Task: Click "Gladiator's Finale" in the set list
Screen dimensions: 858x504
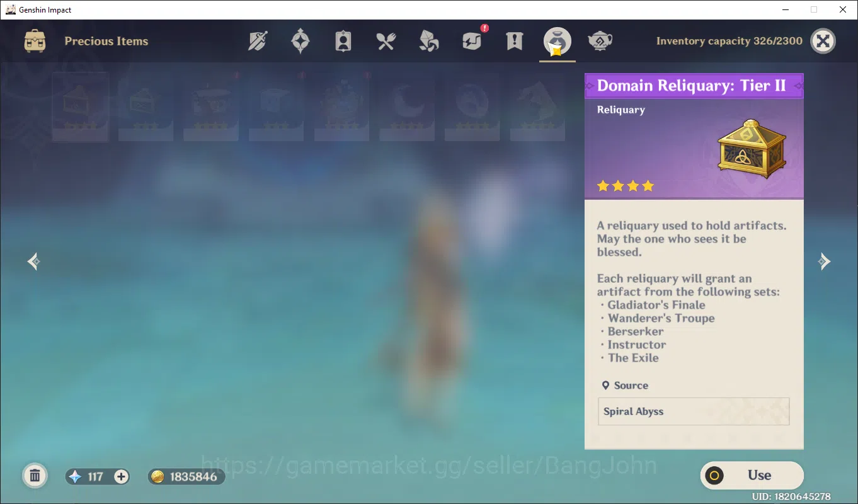Action: (656, 305)
